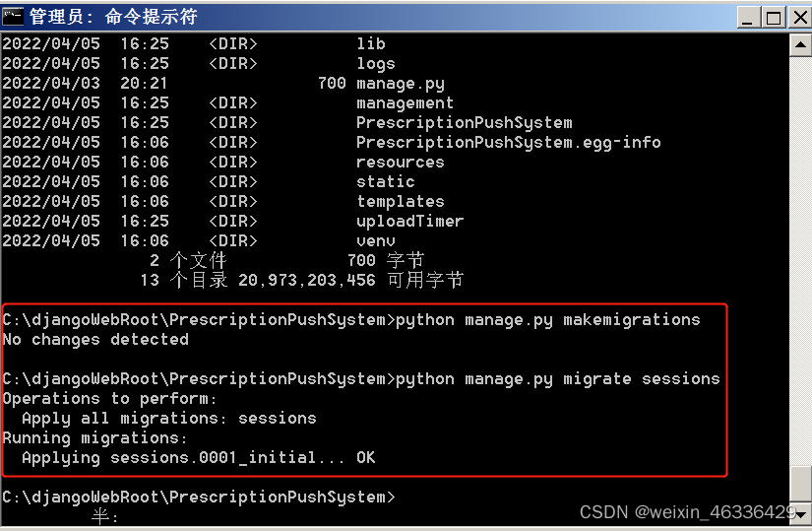Click the 'Applying sessions.0001_initial... OK' line
The image size is (812, 531).
click(198, 458)
